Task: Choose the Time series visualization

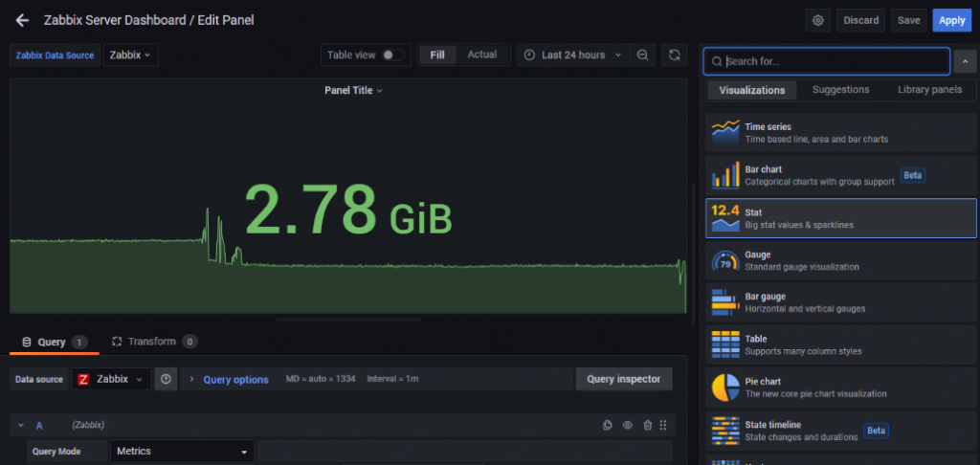Action: [x=840, y=132]
